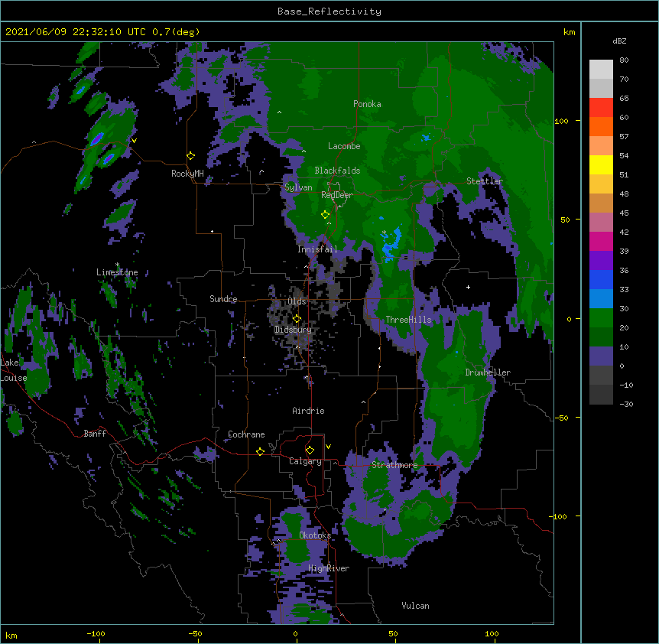Click the RedDeer city label
Image resolution: width=659 pixels, height=644 pixels.
[x=337, y=195]
